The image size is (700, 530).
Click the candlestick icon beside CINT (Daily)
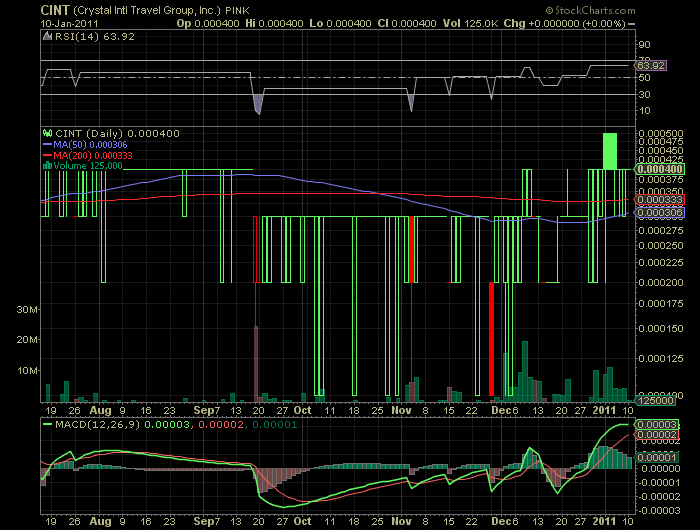point(46,133)
